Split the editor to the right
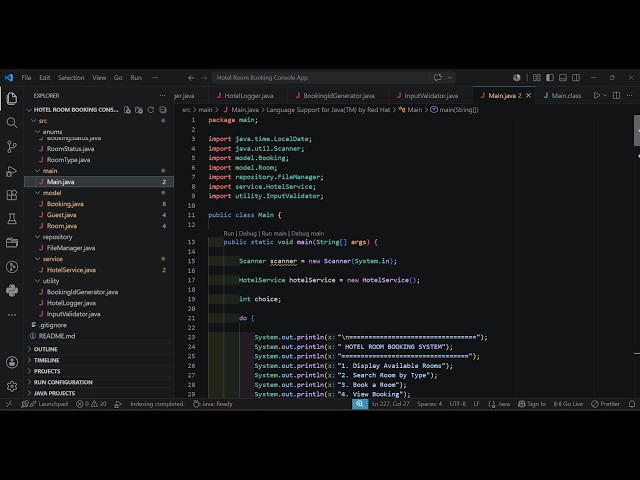 617,96
